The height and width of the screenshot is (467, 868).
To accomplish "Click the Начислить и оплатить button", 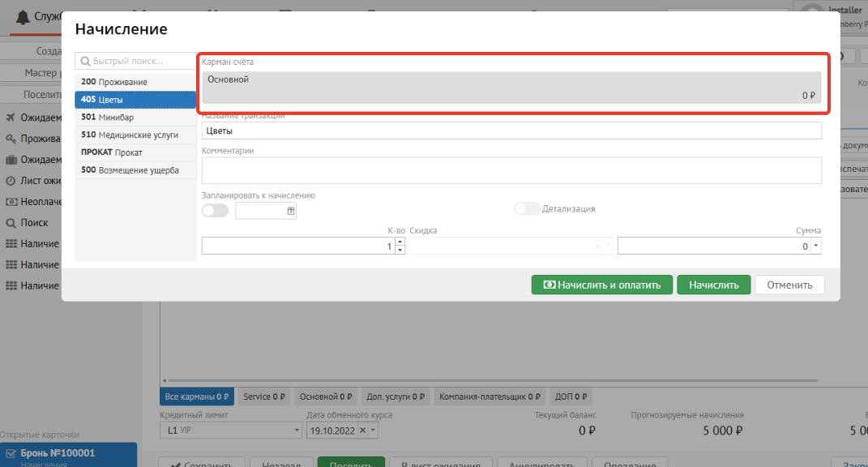I will click(601, 285).
